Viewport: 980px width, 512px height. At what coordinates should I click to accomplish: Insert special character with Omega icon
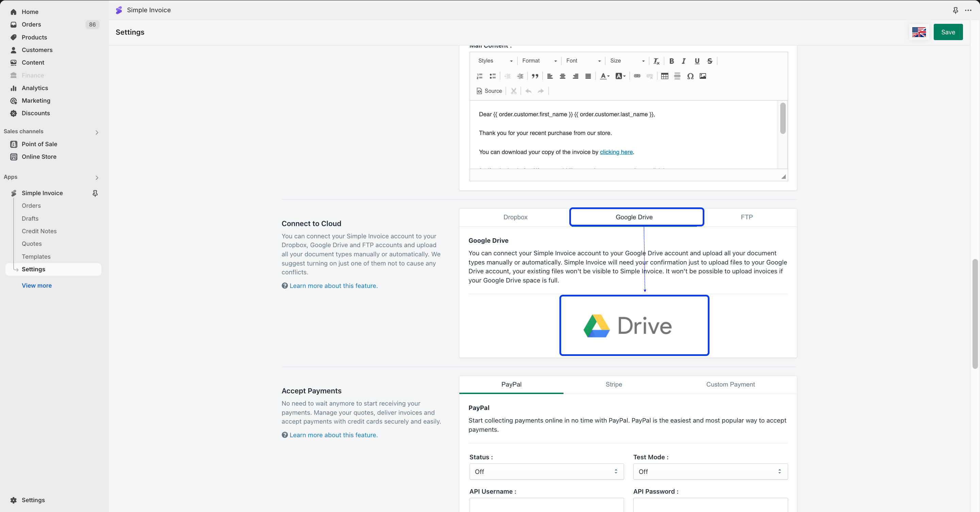coord(690,76)
